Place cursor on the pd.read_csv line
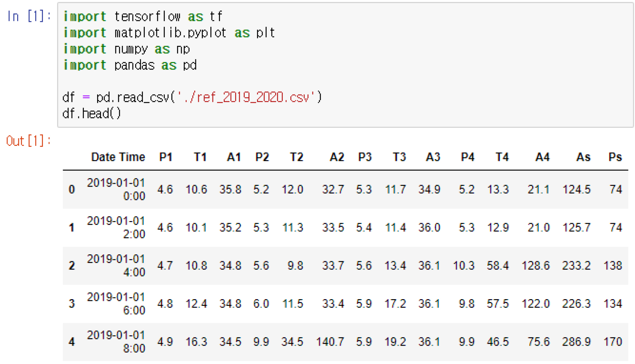Screen dimensions: 635x364 (192, 97)
